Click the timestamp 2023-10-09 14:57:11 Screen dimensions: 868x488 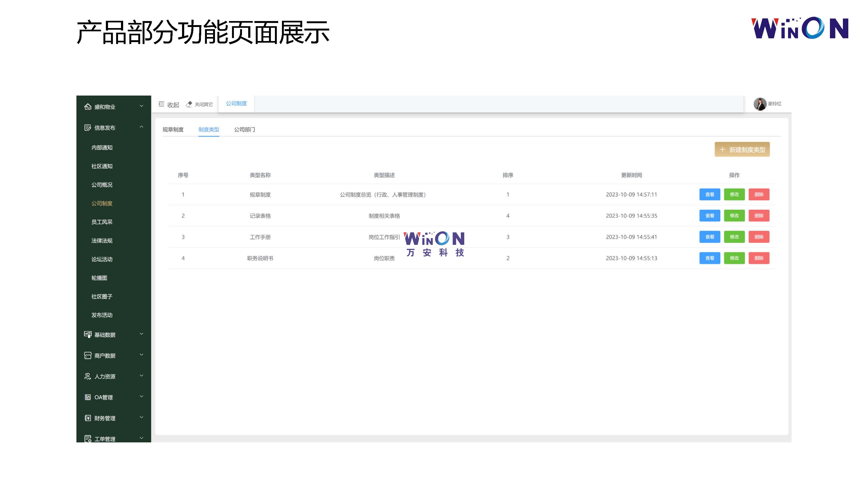pyautogui.click(x=631, y=195)
